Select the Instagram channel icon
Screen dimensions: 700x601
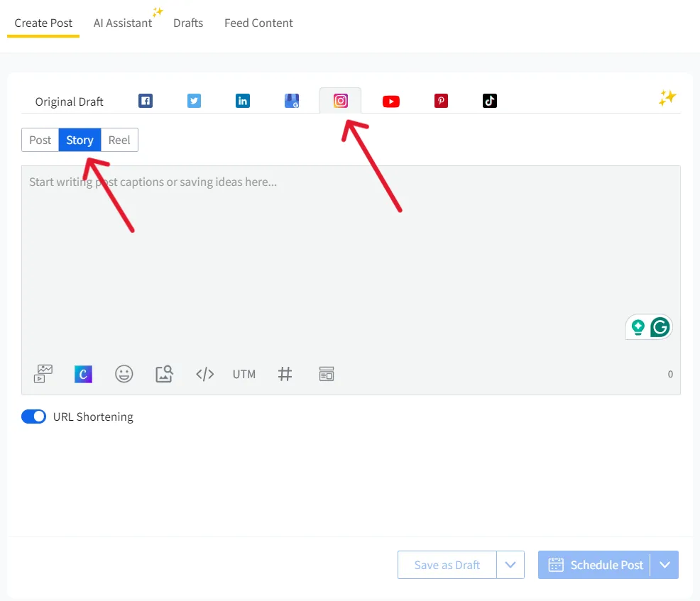click(340, 100)
